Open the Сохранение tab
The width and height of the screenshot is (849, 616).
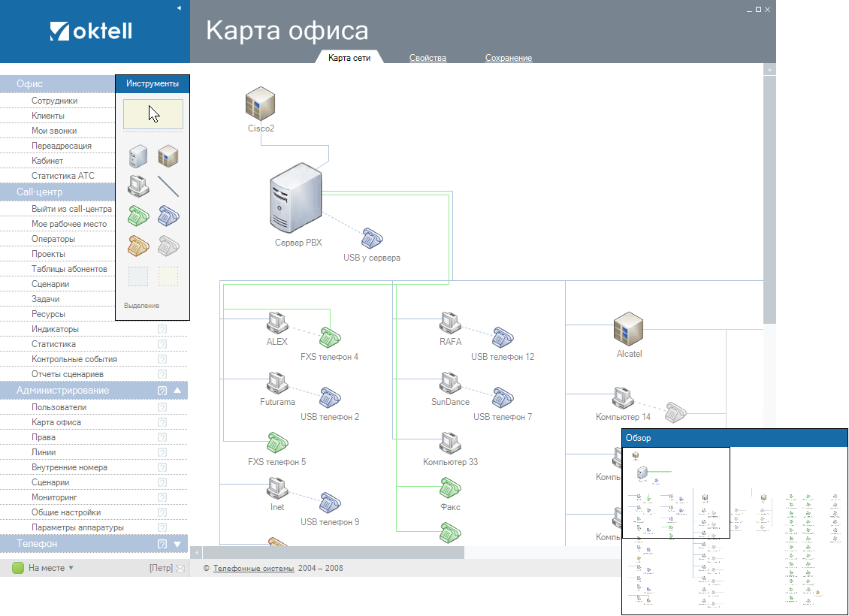point(508,58)
